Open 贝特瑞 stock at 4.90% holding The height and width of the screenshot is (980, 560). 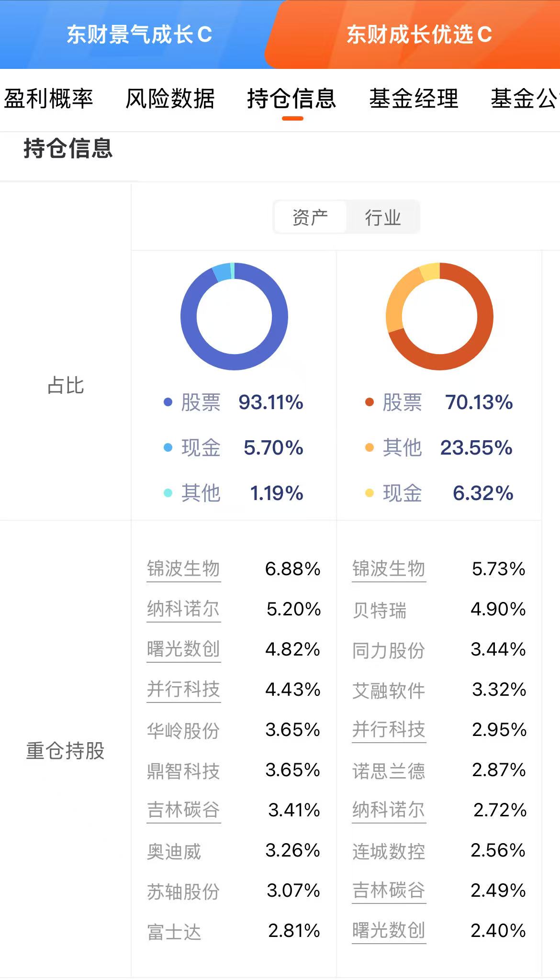point(380,610)
